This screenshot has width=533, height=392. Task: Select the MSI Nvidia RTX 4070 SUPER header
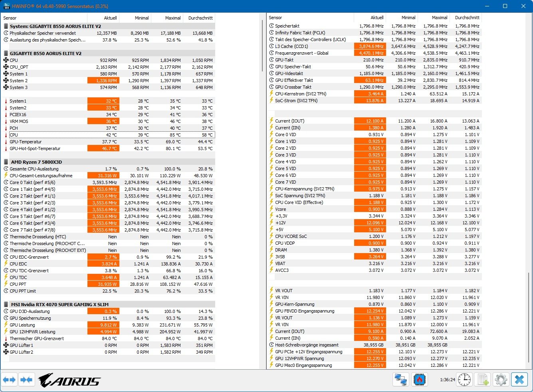pyautogui.click(x=109, y=305)
